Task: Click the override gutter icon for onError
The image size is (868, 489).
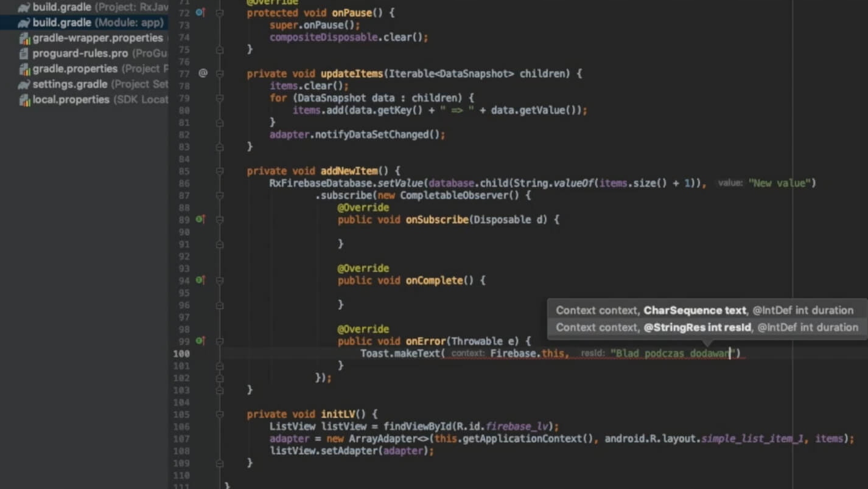Action: click(x=200, y=341)
